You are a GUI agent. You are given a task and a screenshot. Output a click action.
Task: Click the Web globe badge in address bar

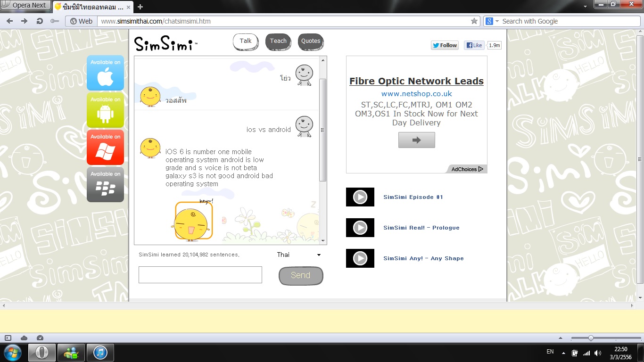[81, 21]
